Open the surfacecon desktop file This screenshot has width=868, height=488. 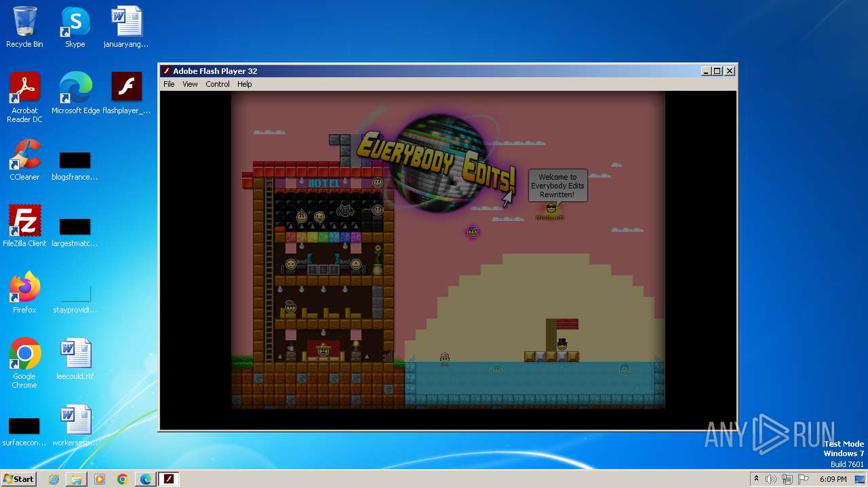[24, 432]
